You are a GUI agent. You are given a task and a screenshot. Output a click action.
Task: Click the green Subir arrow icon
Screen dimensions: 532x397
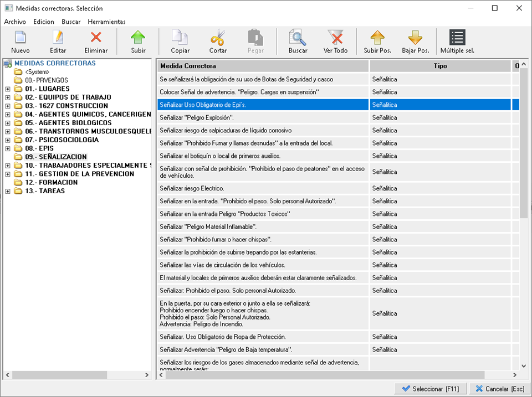click(x=138, y=38)
